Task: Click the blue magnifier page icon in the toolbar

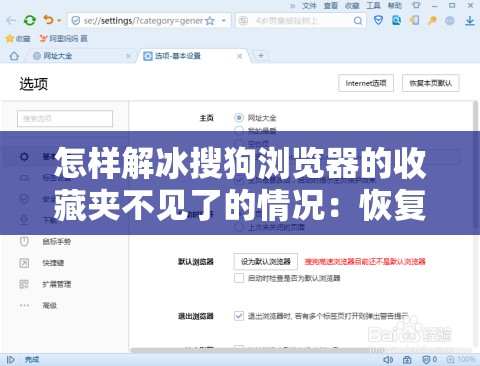Action: (396, 20)
